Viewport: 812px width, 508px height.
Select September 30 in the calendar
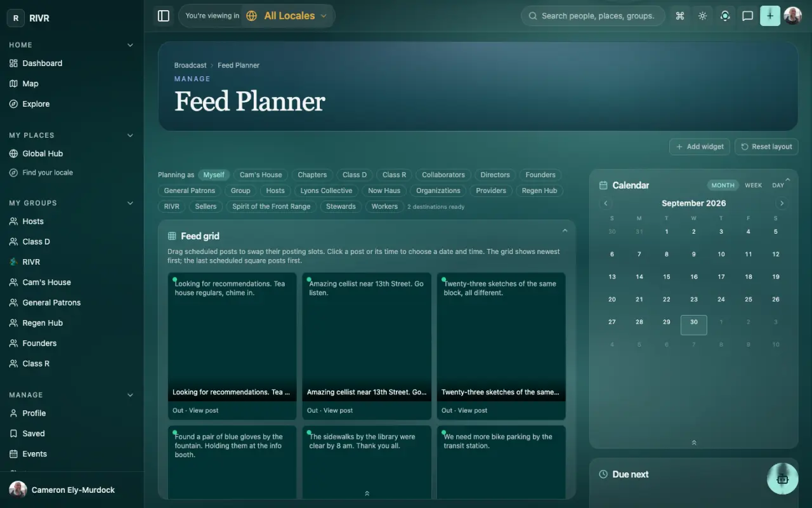[x=694, y=325]
